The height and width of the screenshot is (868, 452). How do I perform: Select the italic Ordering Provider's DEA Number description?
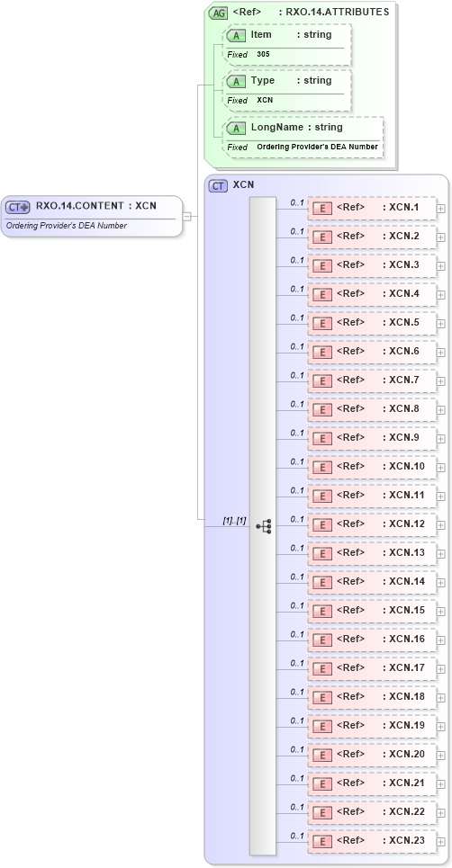(67, 225)
